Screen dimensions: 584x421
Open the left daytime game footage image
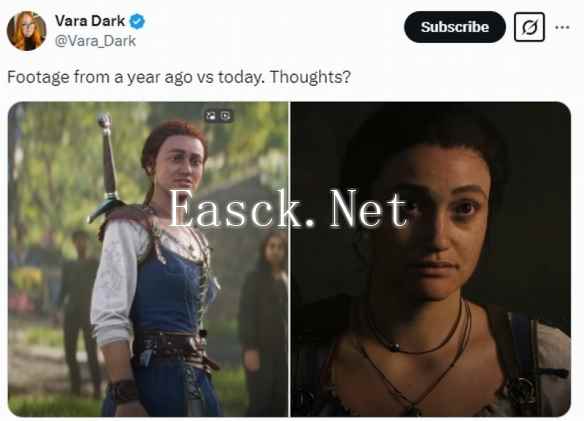point(148,259)
